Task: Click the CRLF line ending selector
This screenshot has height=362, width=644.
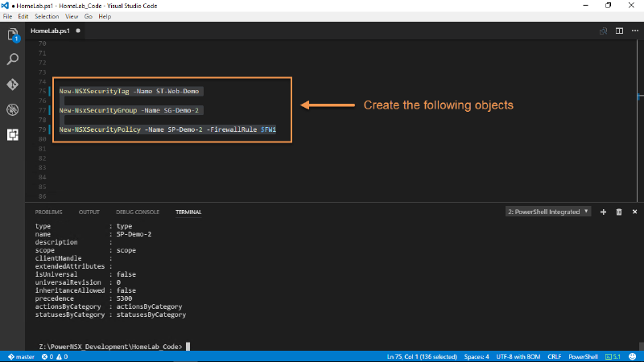Action: (554, 356)
